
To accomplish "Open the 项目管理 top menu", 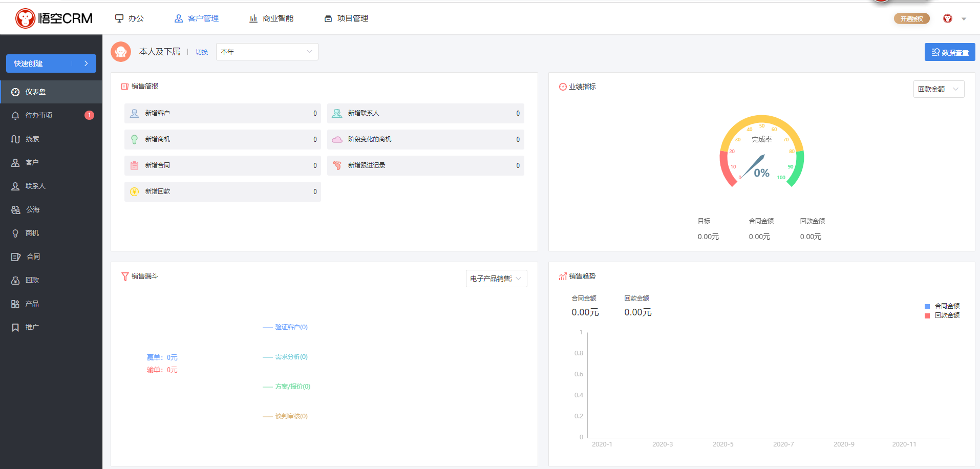I will (346, 18).
